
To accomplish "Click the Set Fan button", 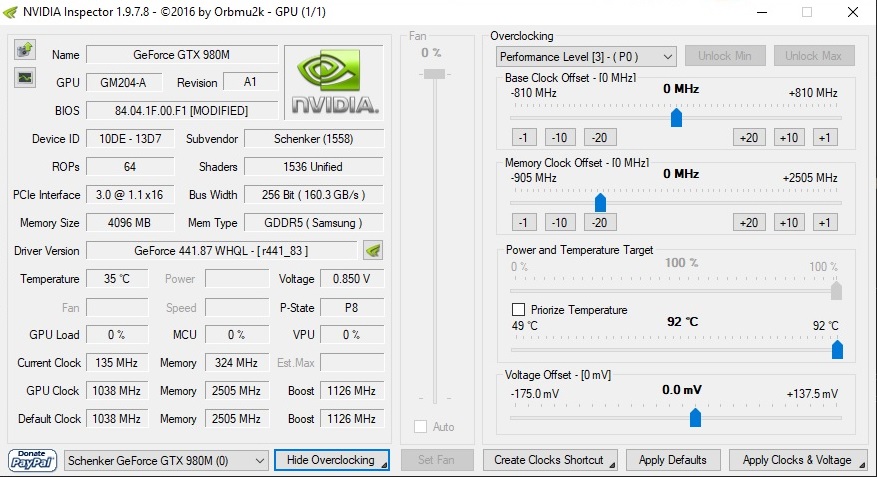I will click(437, 460).
